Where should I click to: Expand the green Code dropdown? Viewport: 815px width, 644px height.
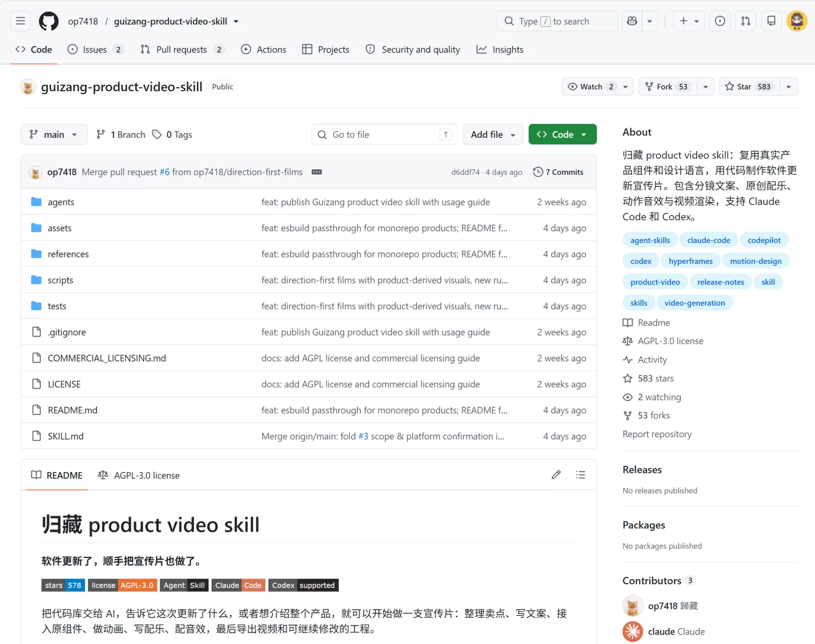[562, 134]
